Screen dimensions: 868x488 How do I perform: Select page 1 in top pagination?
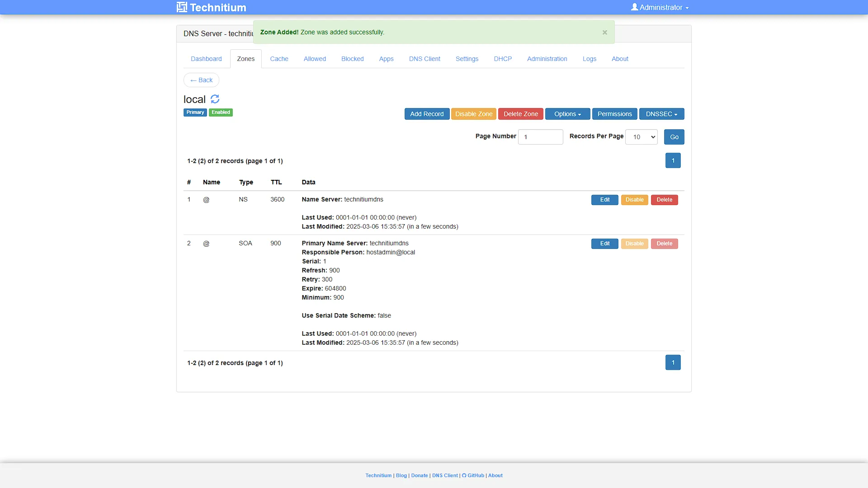673,160
